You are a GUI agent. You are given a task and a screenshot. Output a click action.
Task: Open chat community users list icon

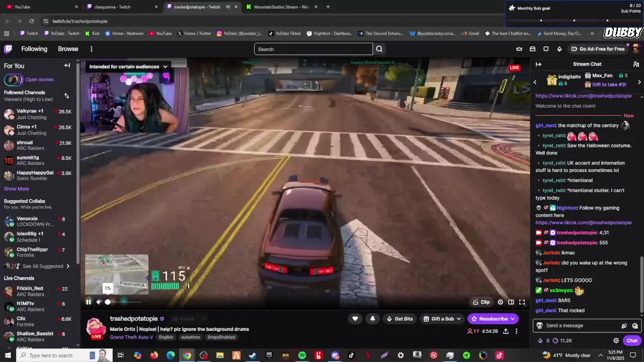point(636,64)
